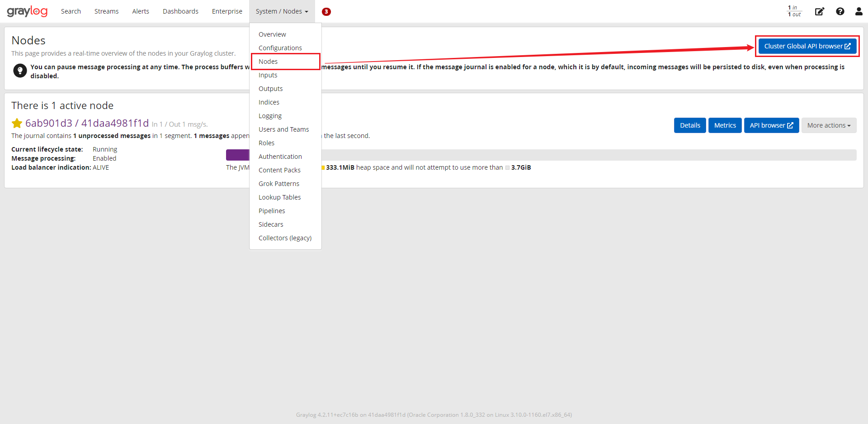The image size is (868, 424).
Task: Click the 333.1MiB heap space value
Action: [340, 167]
